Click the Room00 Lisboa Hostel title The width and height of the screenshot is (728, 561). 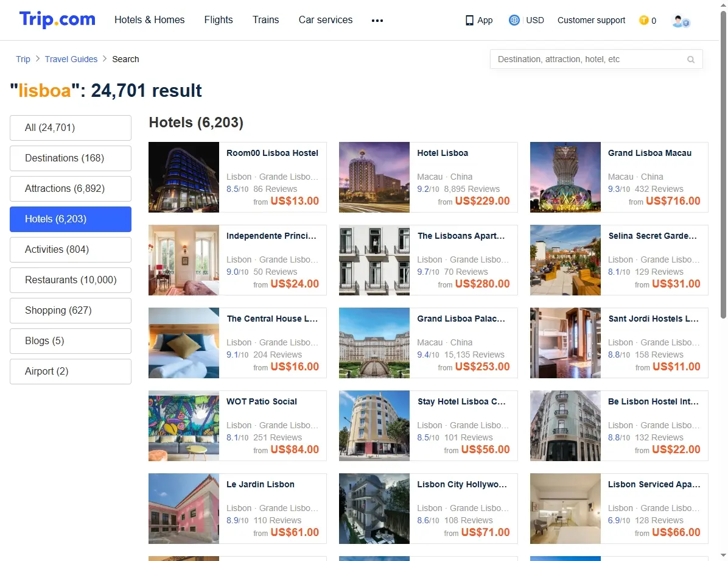click(x=272, y=153)
